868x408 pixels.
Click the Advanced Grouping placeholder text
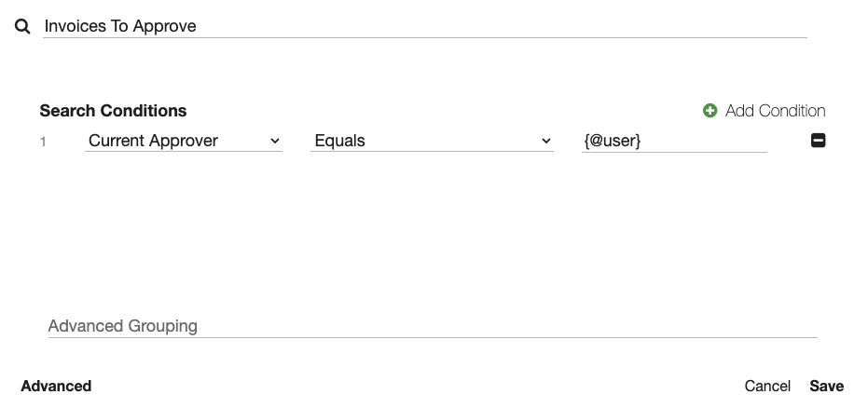[x=123, y=326]
